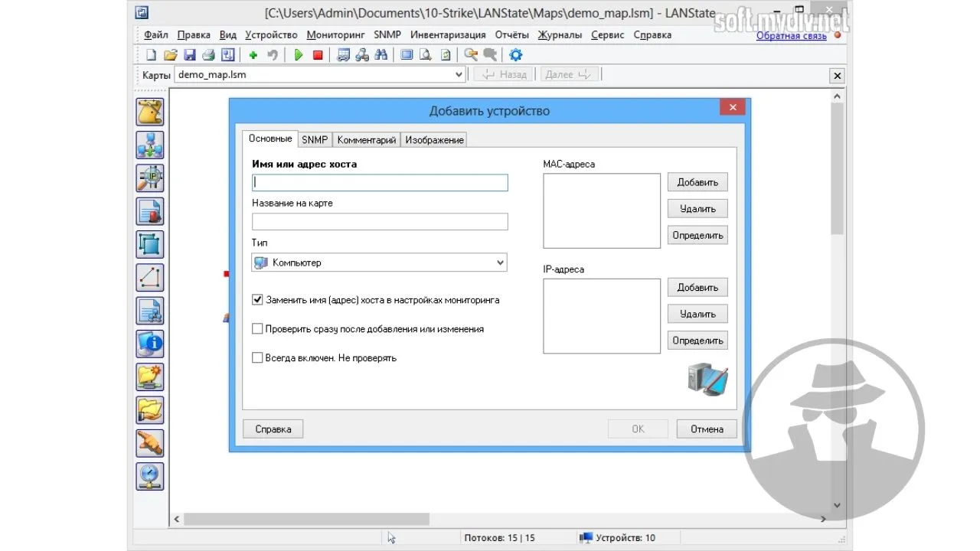Click the network scan icon in sidebar
Viewport: 980px width, 551px height.
pyautogui.click(x=150, y=145)
